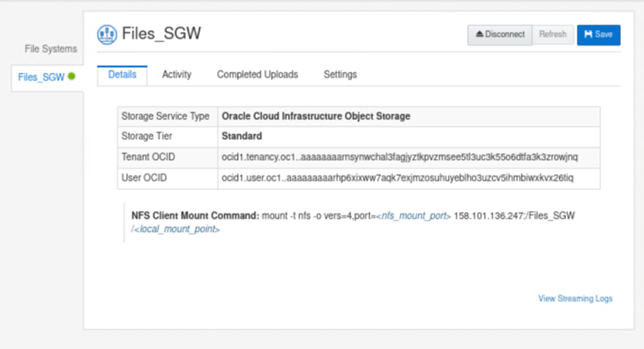Save the file system configuration

click(x=598, y=34)
